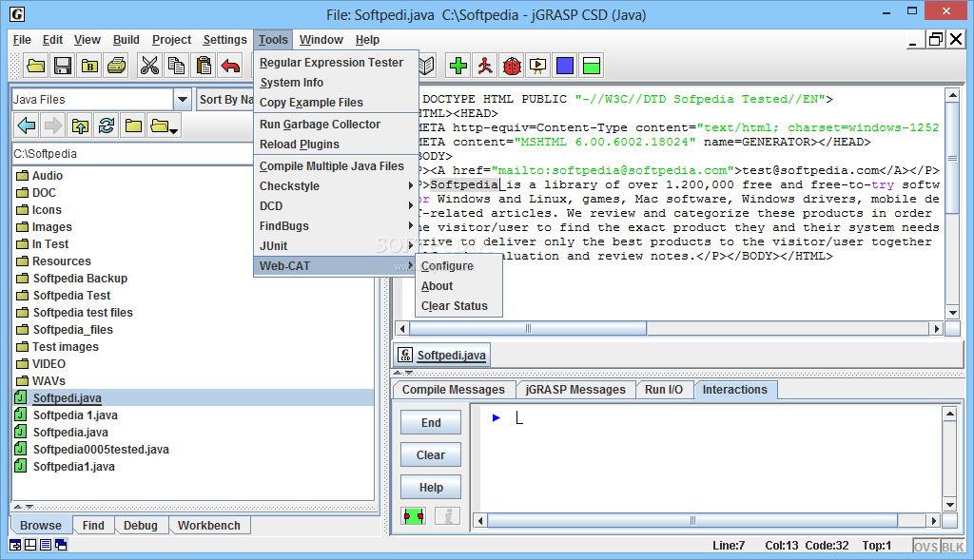The image size is (974, 560).
Task: Click the Up One Folder icon
Action: click(x=80, y=126)
